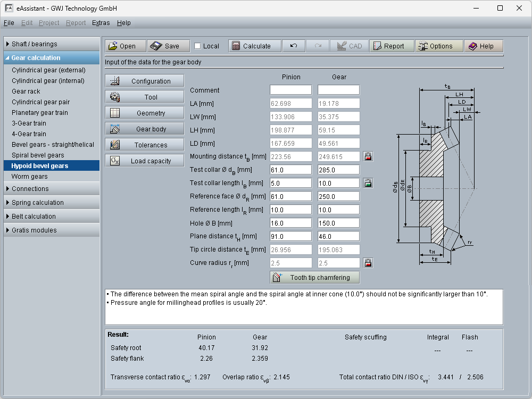Click the Pinion Comment input field
Viewport: 532px width, 399px height.
coord(290,90)
